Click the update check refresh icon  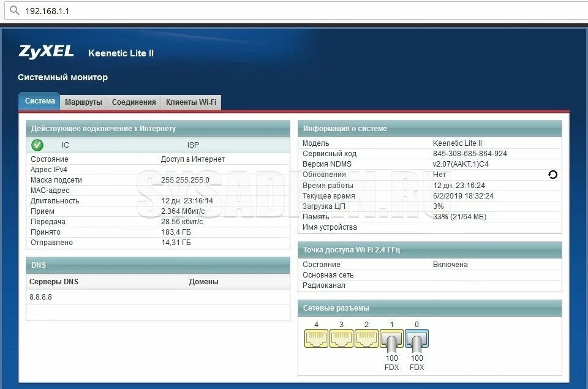(552, 175)
